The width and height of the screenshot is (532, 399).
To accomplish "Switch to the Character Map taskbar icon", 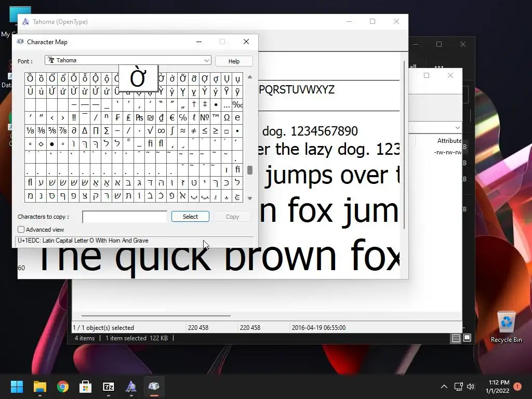I will 154,387.
